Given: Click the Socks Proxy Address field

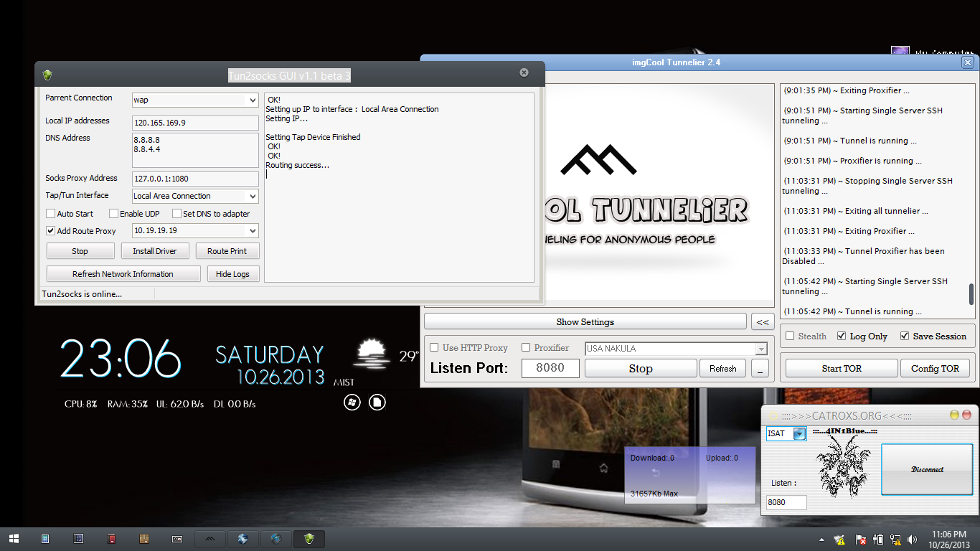Looking at the screenshot, I should pos(195,179).
